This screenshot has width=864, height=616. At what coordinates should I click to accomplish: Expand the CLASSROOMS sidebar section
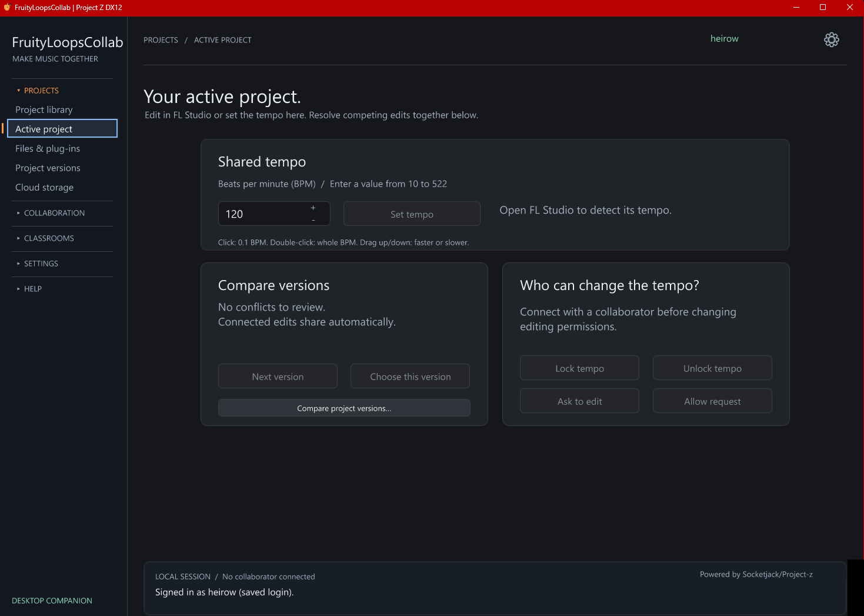[45, 238]
